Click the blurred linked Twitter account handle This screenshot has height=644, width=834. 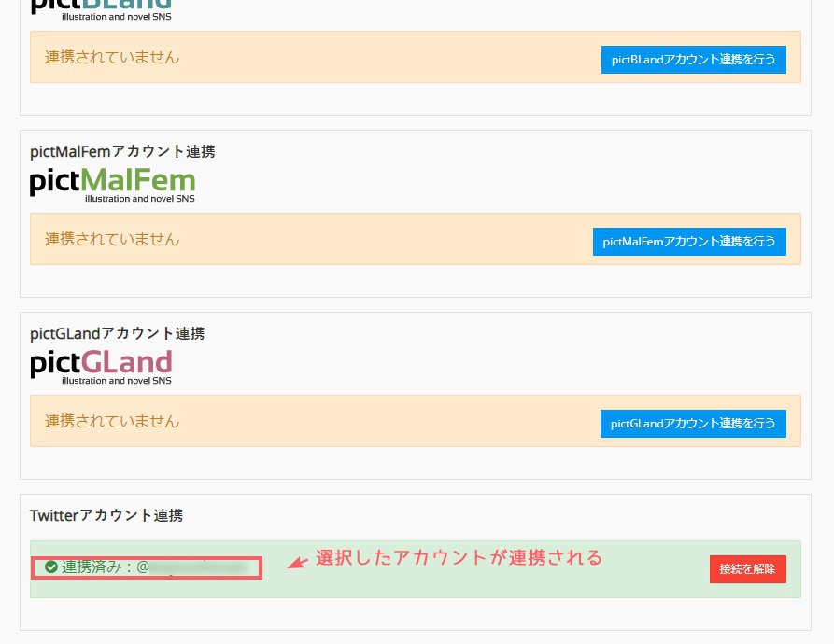[x=198, y=567]
